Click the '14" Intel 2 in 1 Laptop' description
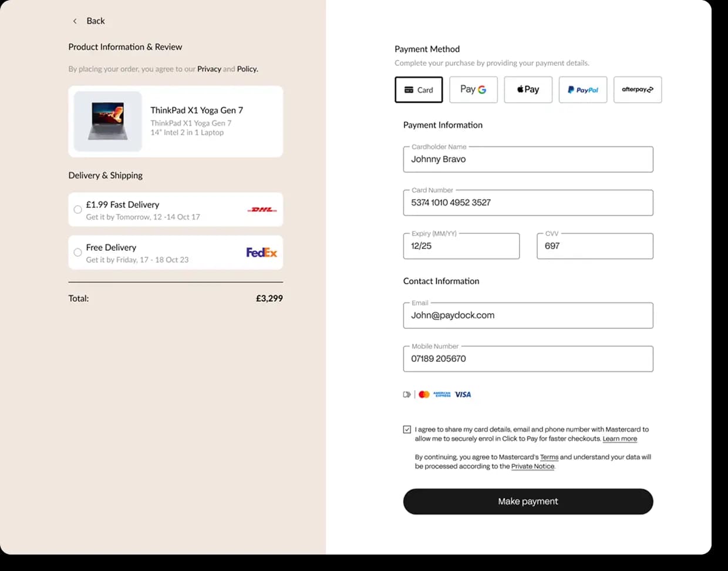728x571 pixels. pos(187,133)
